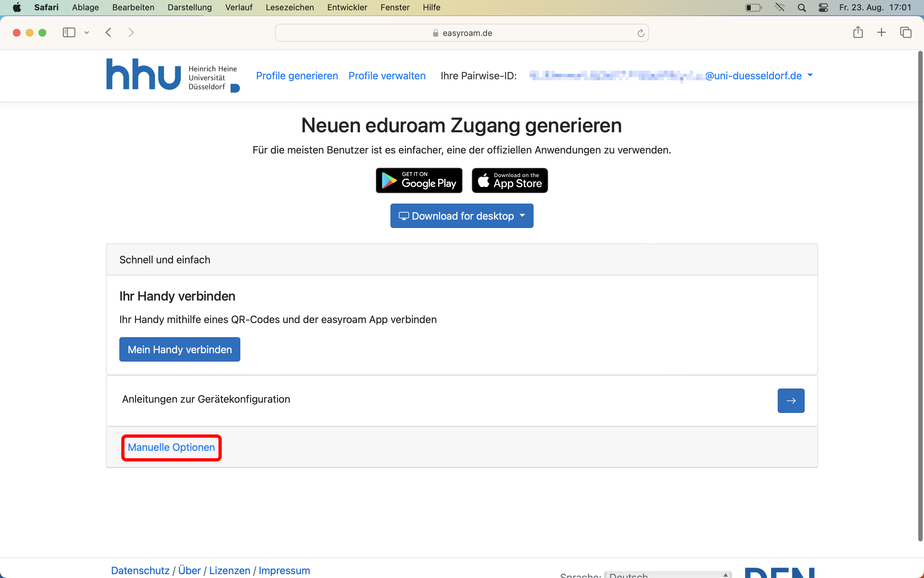The width and height of the screenshot is (924, 578).
Task: Click the green fullscreen window button
Action: click(42, 33)
